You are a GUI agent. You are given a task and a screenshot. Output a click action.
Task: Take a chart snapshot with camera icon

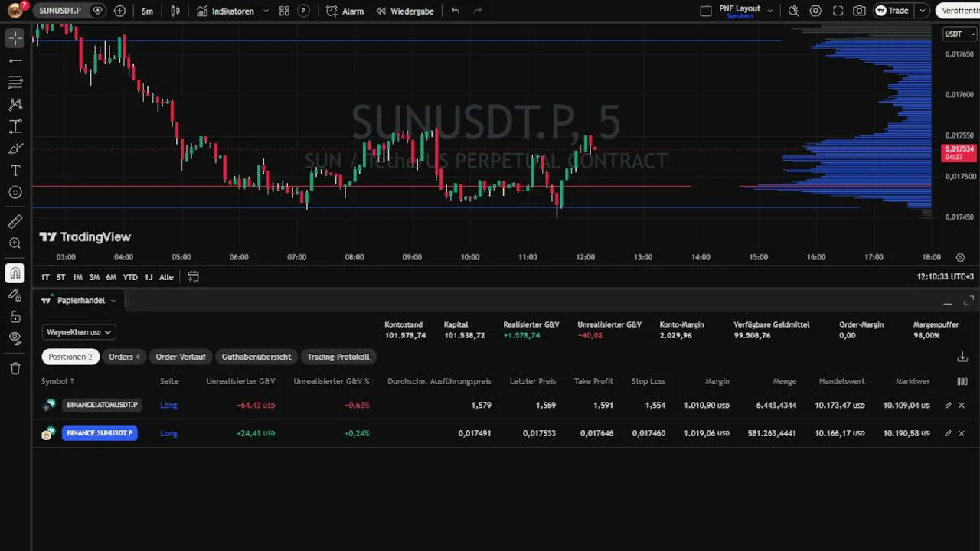click(859, 11)
